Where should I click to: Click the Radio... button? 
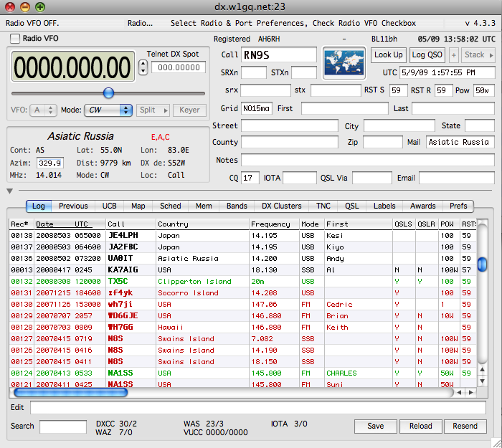pos(140,23)
